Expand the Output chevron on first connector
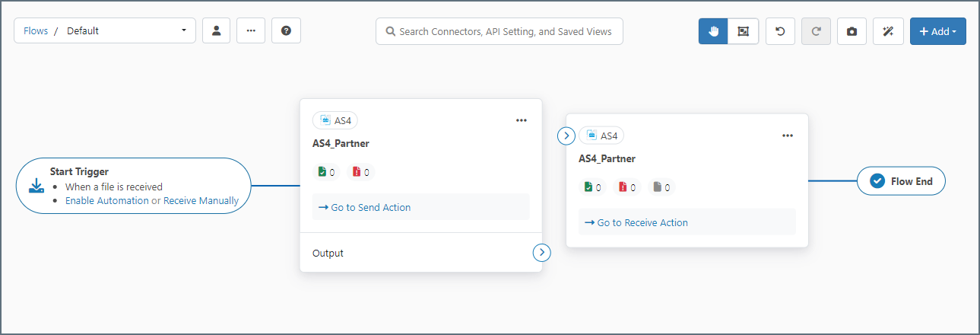Image resolution: width=980 pixels, height=335 pixels. [x=541, y=253]
